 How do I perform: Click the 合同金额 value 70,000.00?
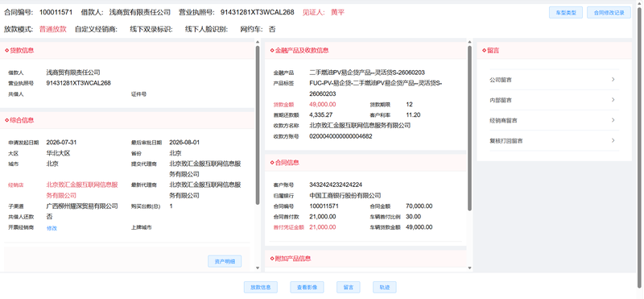coord(419,206)
